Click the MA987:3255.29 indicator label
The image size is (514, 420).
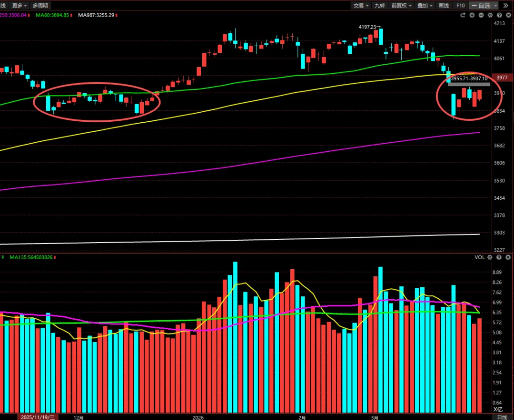96,15
